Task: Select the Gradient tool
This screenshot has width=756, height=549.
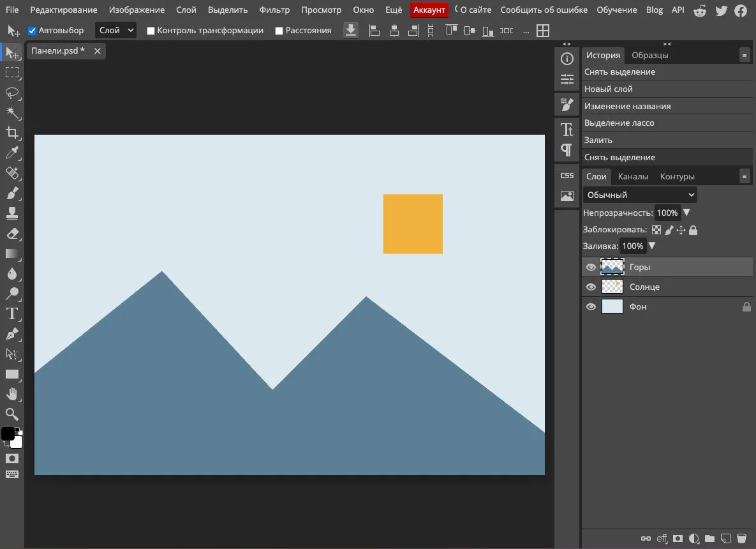Action: pyautogui.click(x=12, y=254)
